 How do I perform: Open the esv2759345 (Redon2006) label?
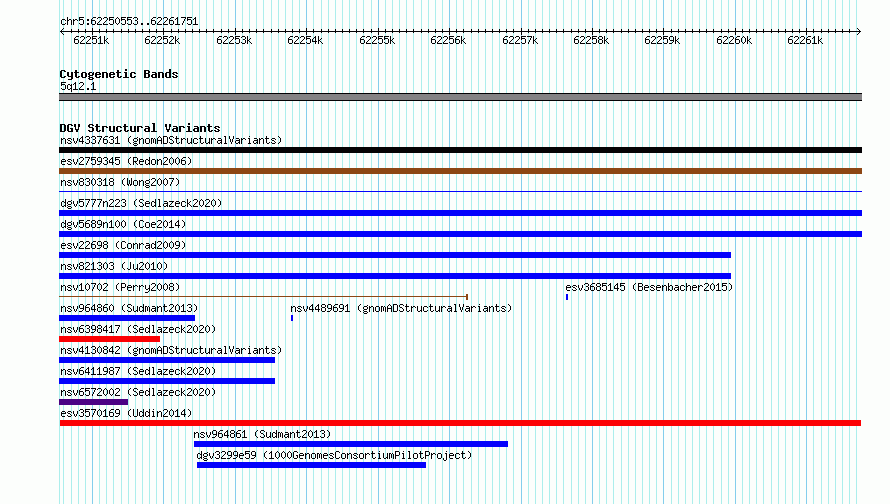(126, 161)
